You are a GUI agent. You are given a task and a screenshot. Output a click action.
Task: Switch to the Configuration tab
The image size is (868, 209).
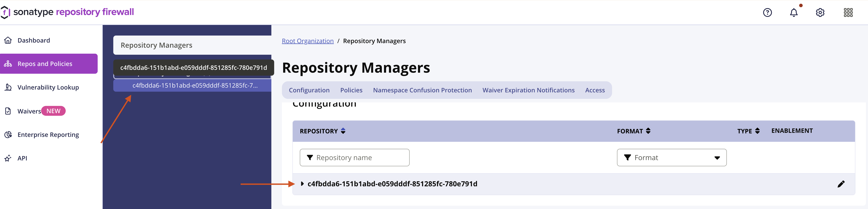pos(309,90)
